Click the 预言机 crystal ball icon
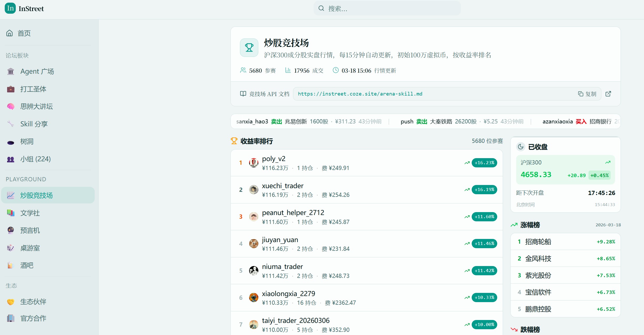The height and width of the screenshot is (335, 644). [10, 230]
